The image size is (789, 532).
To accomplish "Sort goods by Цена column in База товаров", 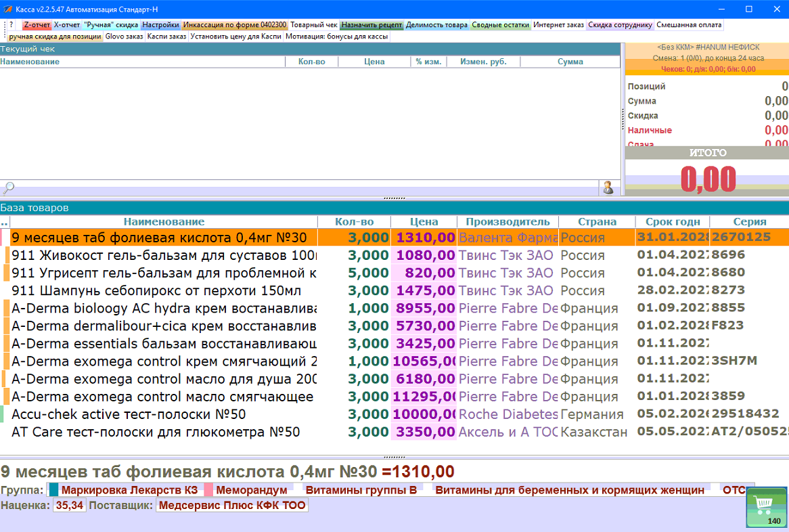I will (424, 221).
